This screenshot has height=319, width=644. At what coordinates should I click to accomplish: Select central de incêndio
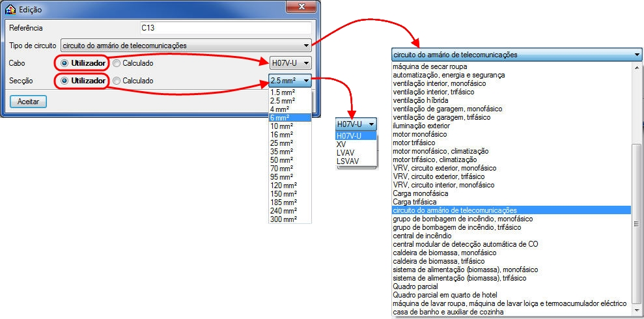(x=511, y=236)
